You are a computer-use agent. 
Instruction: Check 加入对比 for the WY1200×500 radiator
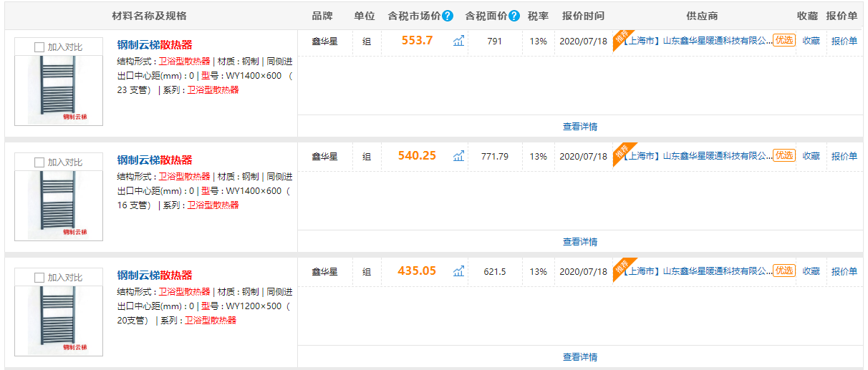click(39, 278)
